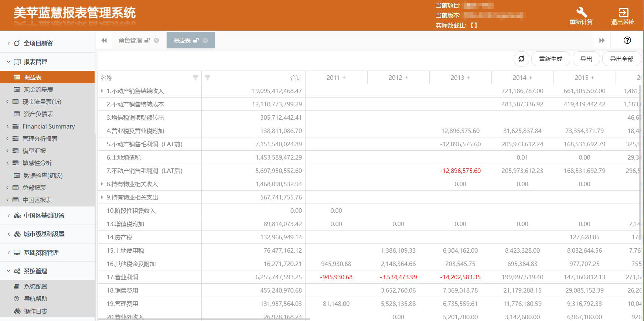Switch to the 角色管理 tab

(130, 40)
